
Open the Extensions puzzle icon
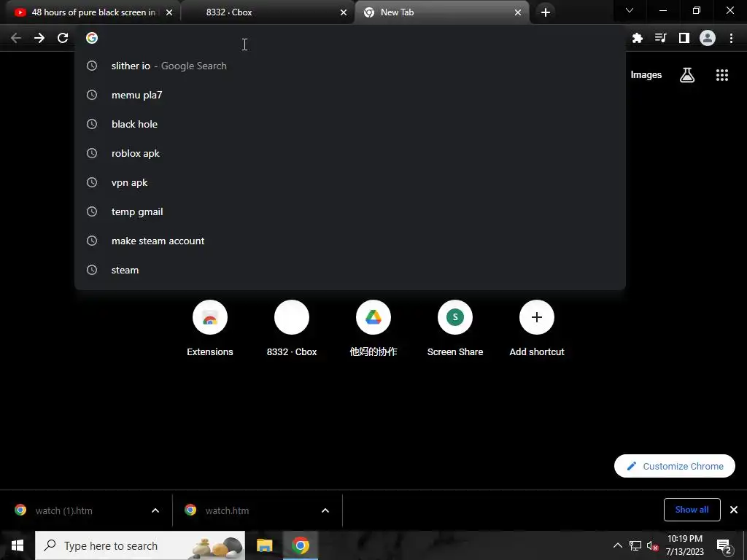click(638, 38)
